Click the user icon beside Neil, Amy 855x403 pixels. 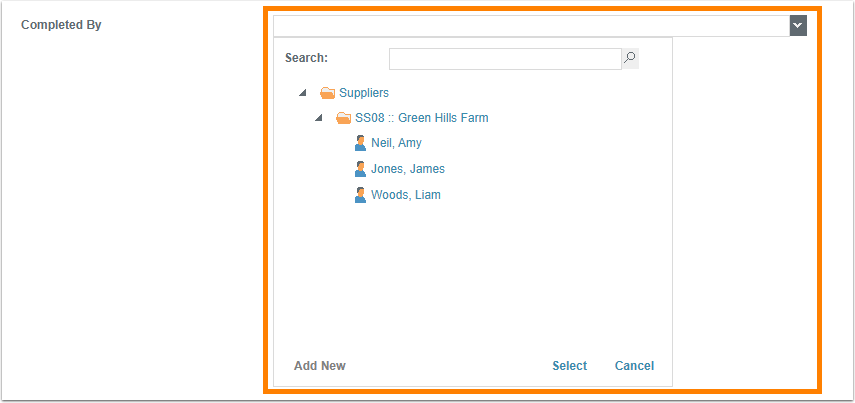tap(361, 143)
